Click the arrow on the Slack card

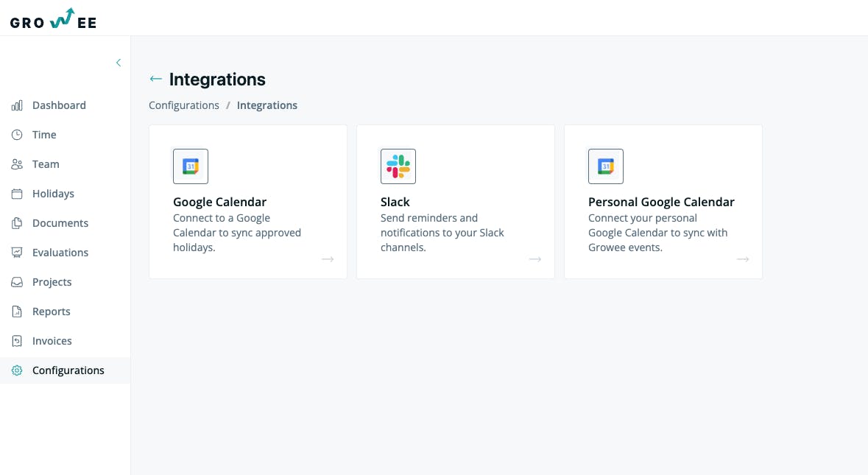534,259
